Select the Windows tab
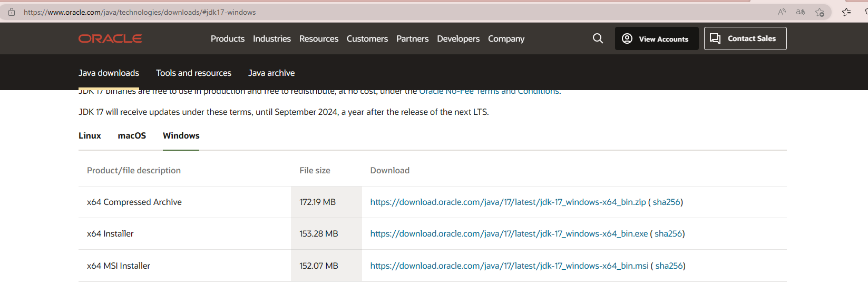Viewport: 868px width, 304px height. point(181,135)
